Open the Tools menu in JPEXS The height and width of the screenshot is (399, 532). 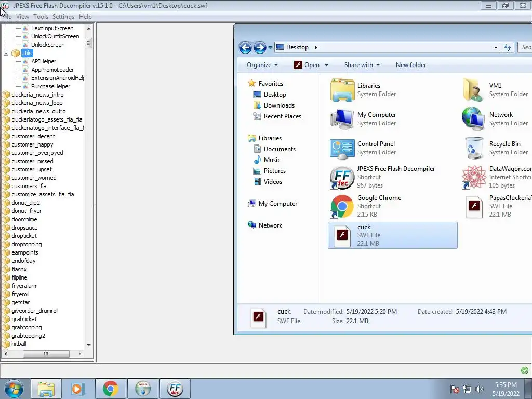(41, 16)
